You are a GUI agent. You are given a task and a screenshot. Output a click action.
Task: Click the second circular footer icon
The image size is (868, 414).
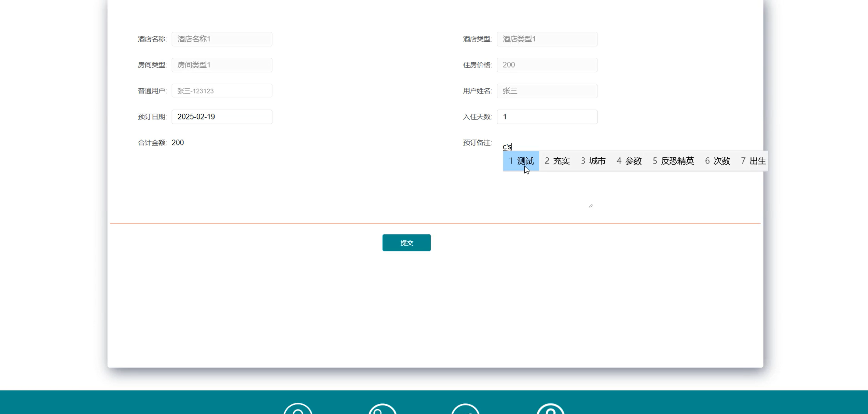tap(382, 409)
